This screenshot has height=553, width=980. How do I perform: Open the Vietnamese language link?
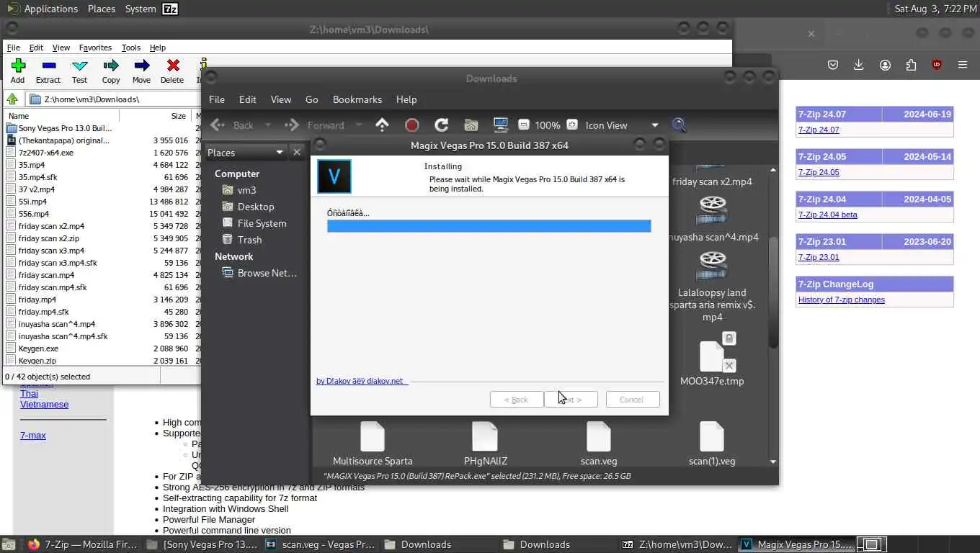click(45, 405)
